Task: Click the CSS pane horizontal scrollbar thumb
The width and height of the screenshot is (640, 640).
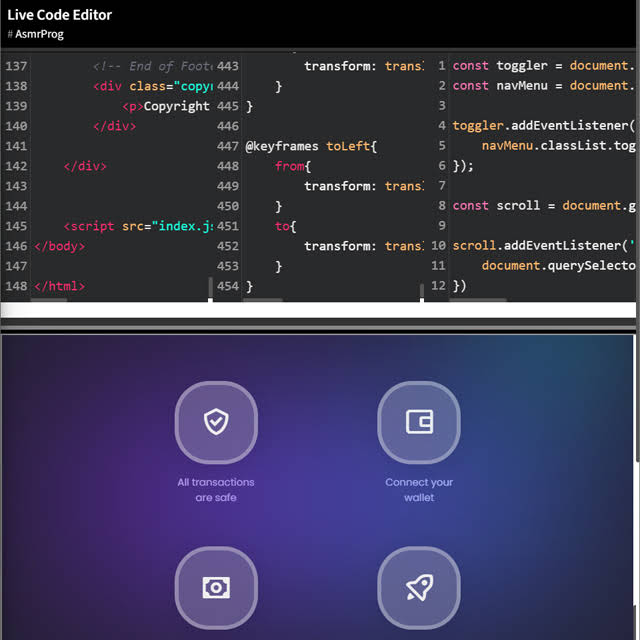Action: pyautogui.click(x=263, y=299)
